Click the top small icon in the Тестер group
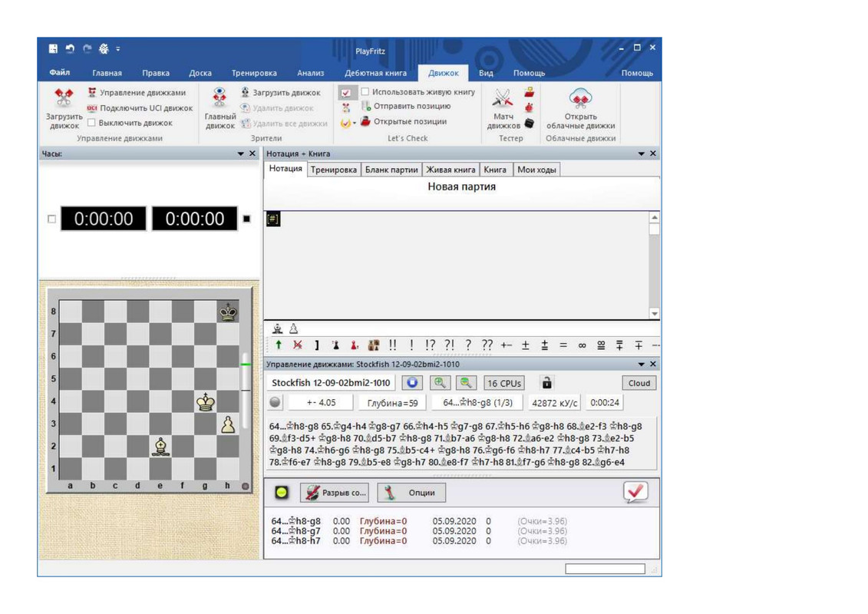 (530, 92)
